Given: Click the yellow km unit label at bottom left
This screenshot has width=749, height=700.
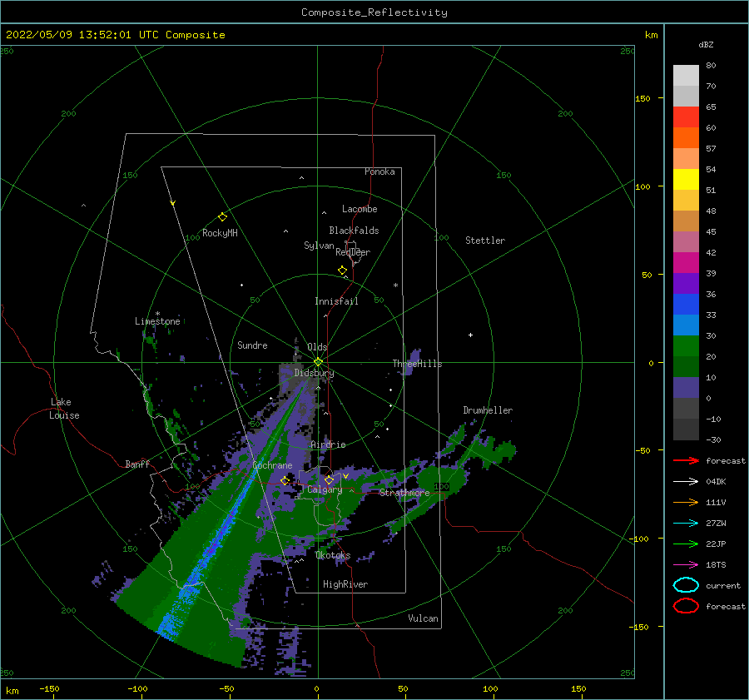Looking at the screenshot, I should [12, 691].
